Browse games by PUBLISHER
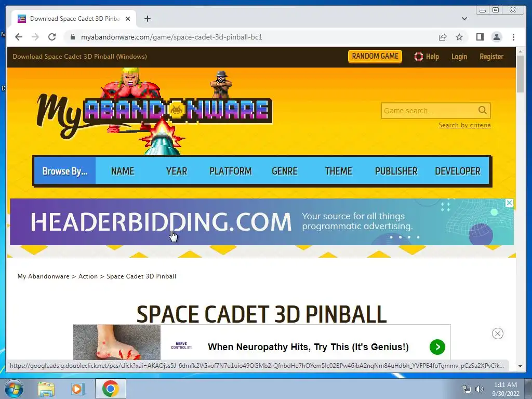 [x=396, y=171]
